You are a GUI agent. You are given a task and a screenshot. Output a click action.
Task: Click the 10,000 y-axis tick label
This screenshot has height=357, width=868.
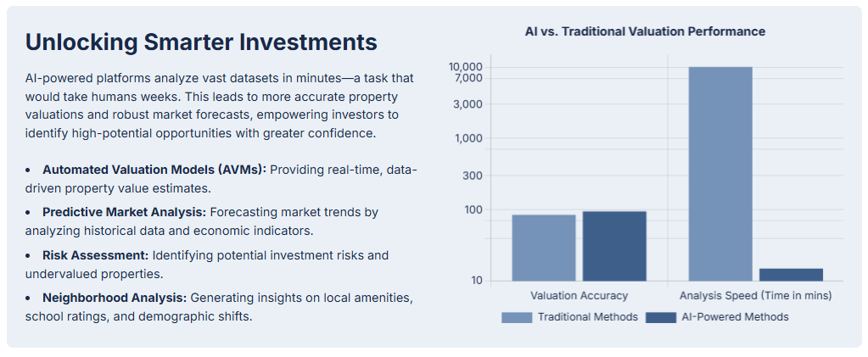pos(466,67)
